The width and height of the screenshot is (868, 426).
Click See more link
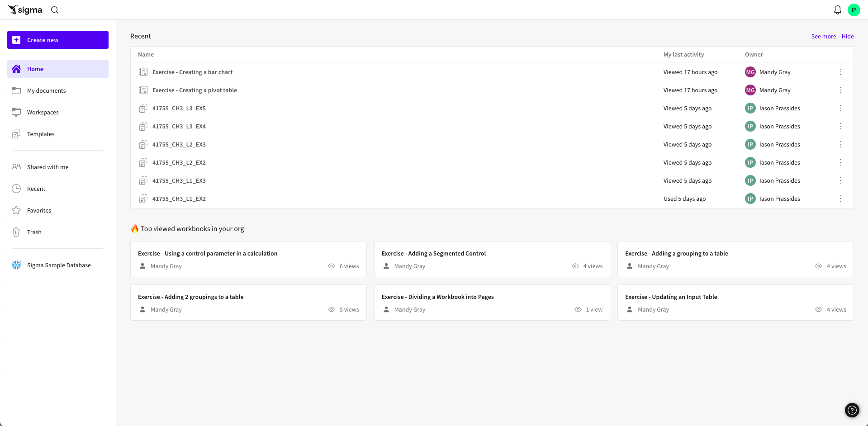(x=823, y=36)
